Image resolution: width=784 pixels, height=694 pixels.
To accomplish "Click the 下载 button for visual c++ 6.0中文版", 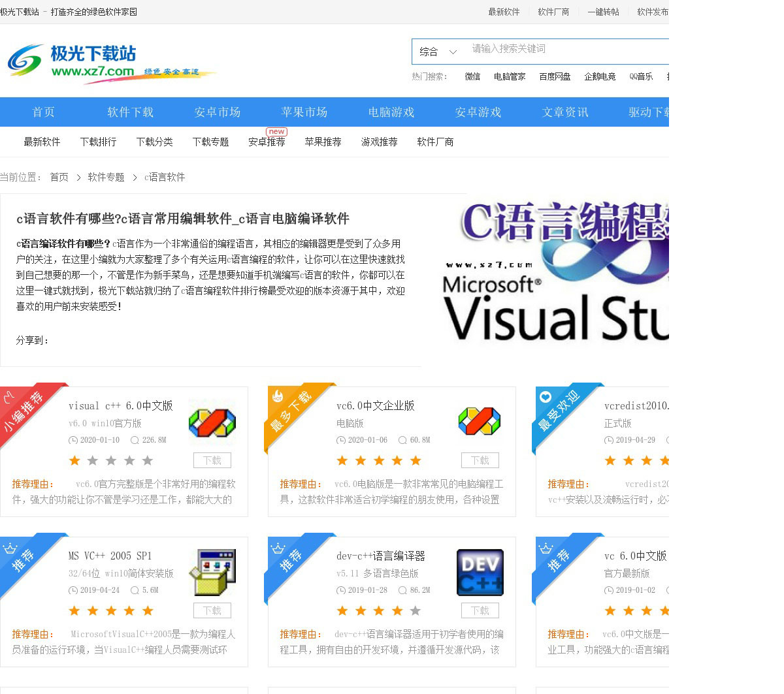I will (212, 460).
